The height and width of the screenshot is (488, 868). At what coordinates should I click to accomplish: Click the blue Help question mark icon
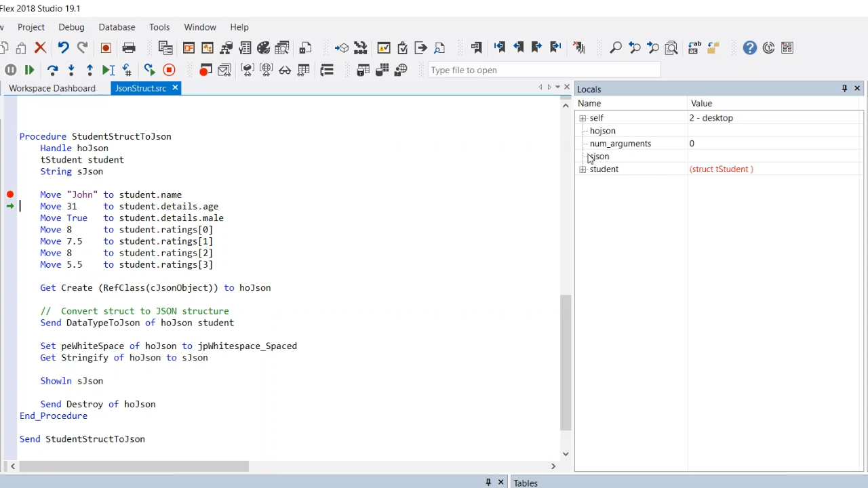pyautogui.click(x=749, y=47)
